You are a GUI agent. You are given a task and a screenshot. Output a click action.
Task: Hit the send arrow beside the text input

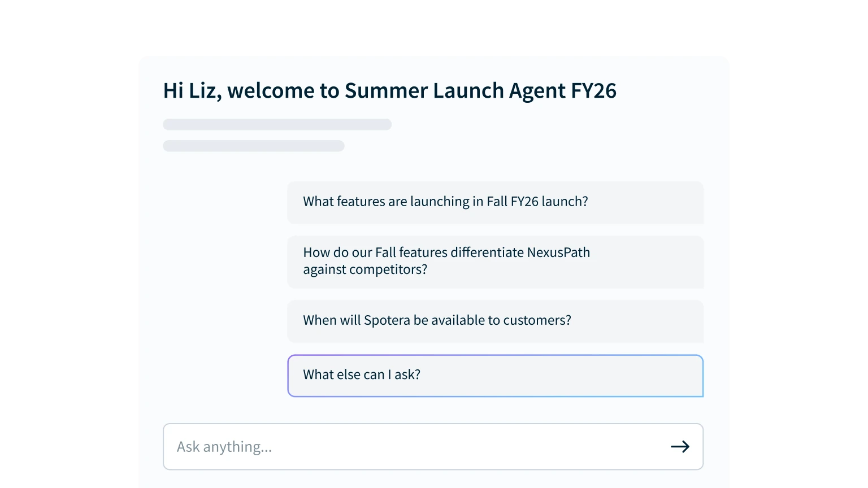(x=680, y=447)
